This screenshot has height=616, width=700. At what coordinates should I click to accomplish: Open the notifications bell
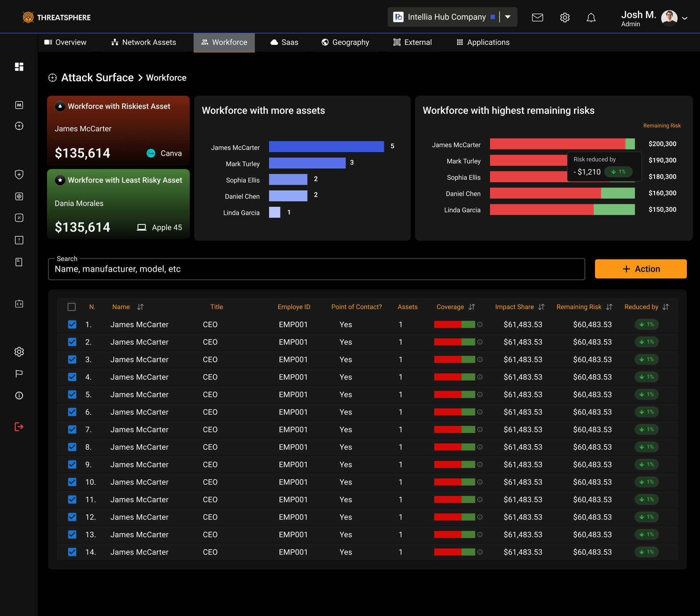coord(591,18)
